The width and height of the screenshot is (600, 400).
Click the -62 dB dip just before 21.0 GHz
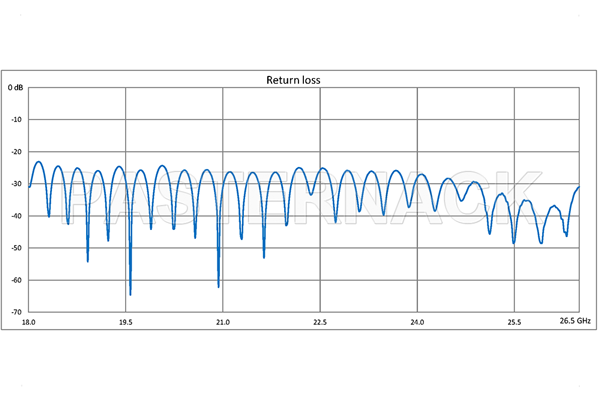[218, 286]
